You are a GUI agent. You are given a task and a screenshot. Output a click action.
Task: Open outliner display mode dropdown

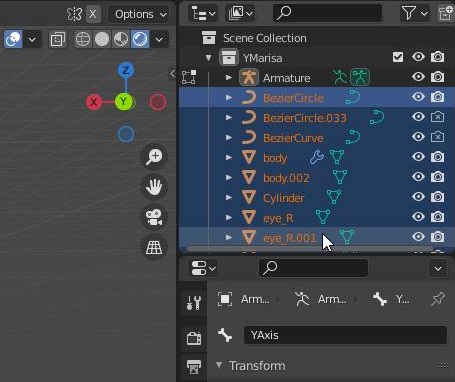pos(240,14)
